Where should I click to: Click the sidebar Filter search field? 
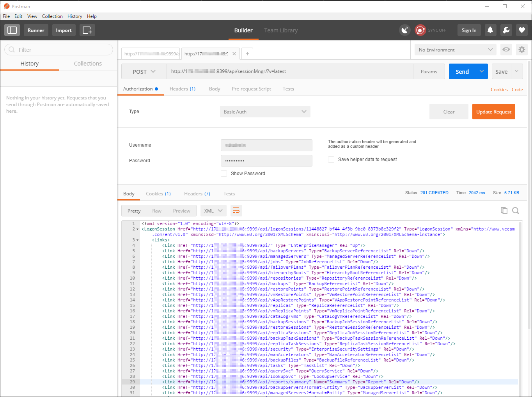pos(59,50)
